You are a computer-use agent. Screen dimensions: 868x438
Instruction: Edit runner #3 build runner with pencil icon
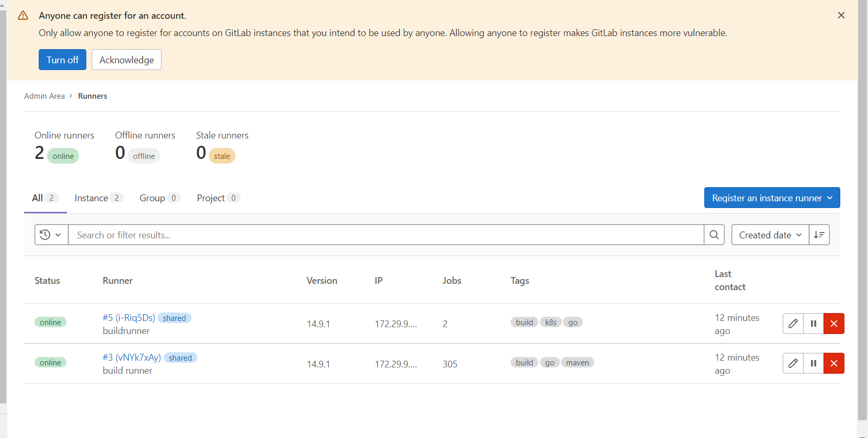[793, 363]
